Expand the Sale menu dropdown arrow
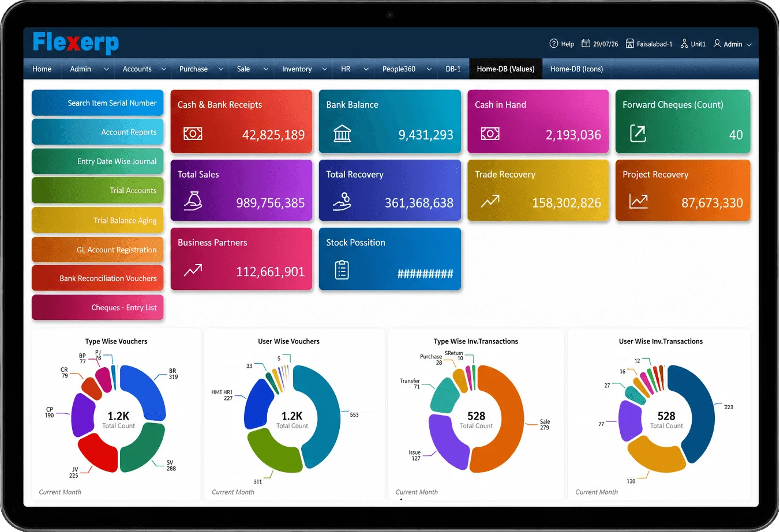This screenshot has height=532, width=780. 266,69
